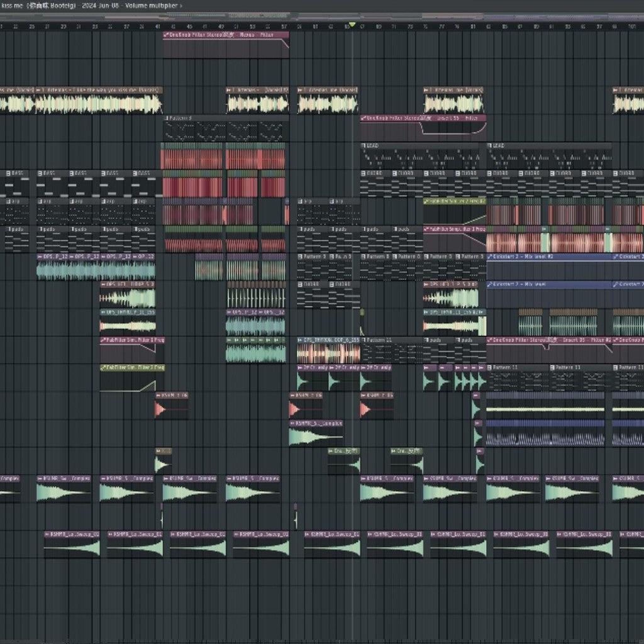
Task: Click the playhead marker on the timeline ruler
Action: (x=353, y=23)
